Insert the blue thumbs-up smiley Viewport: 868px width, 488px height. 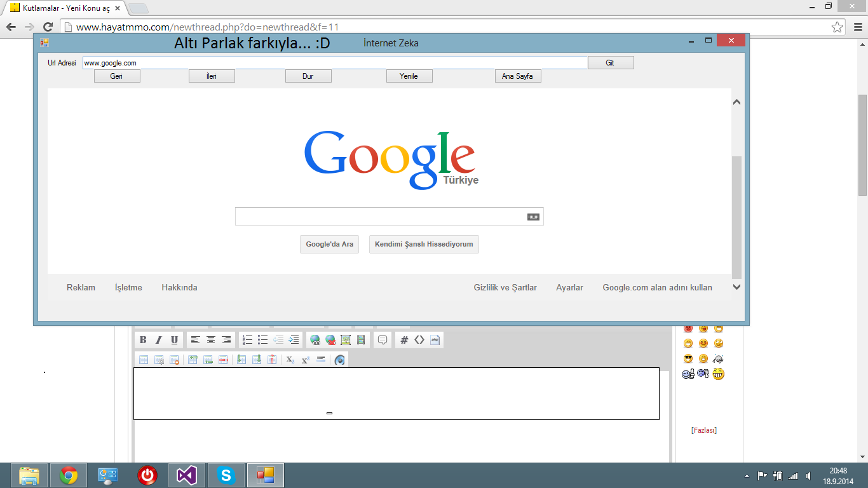tap(688, 374)
